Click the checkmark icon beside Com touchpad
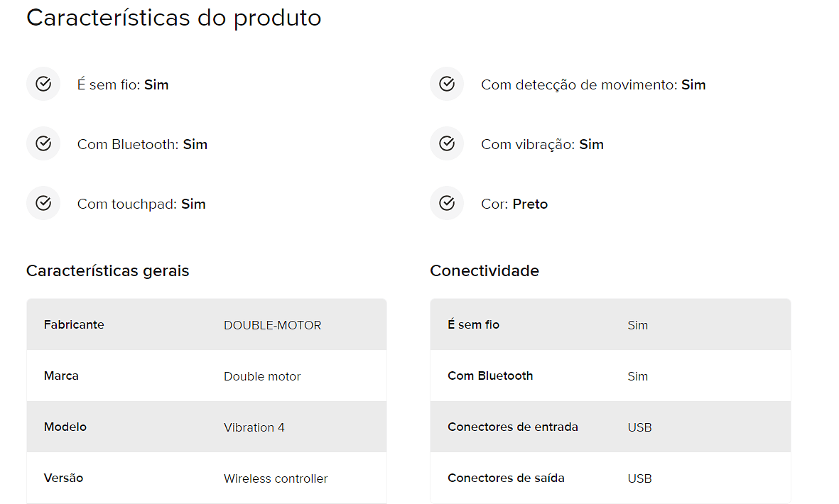Viewport: 839px width, 504px height. (x=43, y=203)
